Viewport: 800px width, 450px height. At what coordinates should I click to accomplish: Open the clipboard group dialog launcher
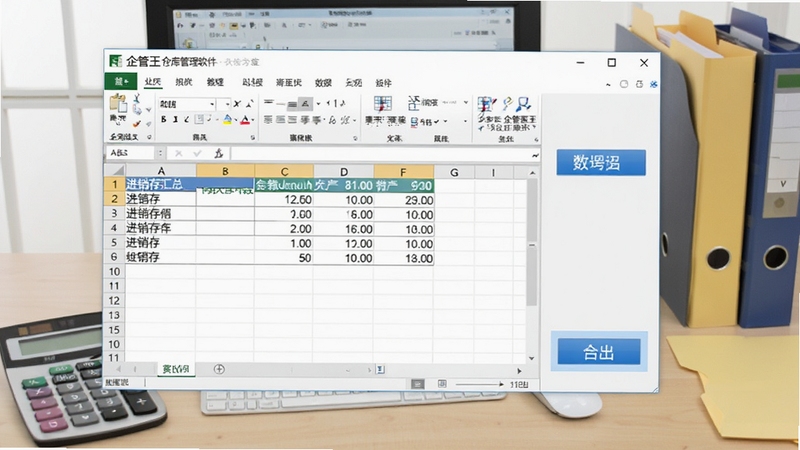pos(149,137)
